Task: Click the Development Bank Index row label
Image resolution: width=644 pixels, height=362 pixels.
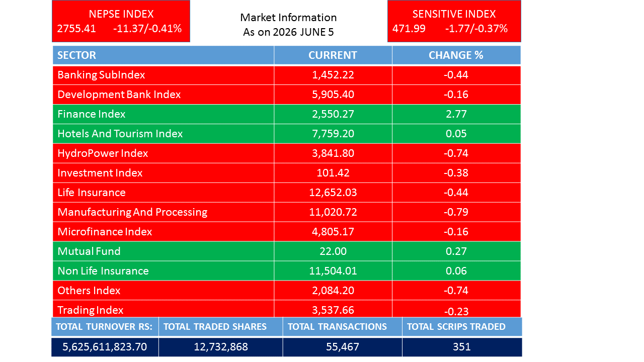Action: 119,95
